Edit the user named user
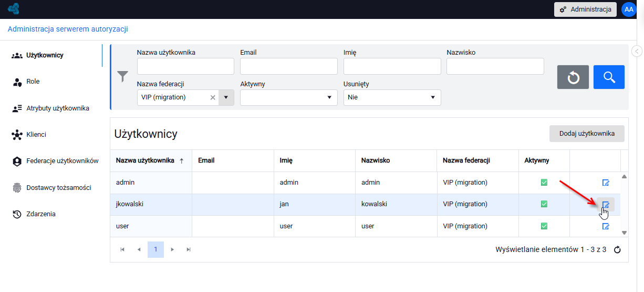 point(606,226)
